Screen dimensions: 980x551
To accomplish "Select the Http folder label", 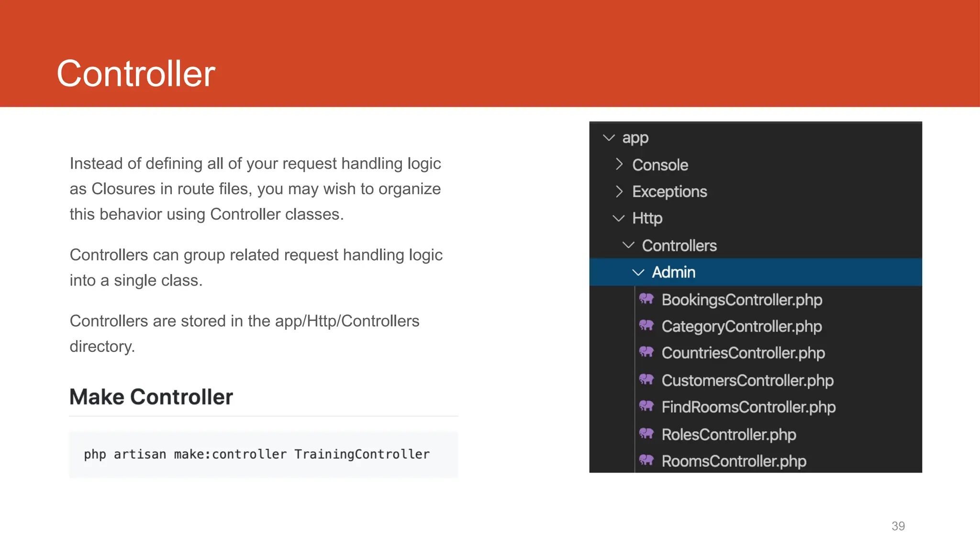I will (647, 219).
